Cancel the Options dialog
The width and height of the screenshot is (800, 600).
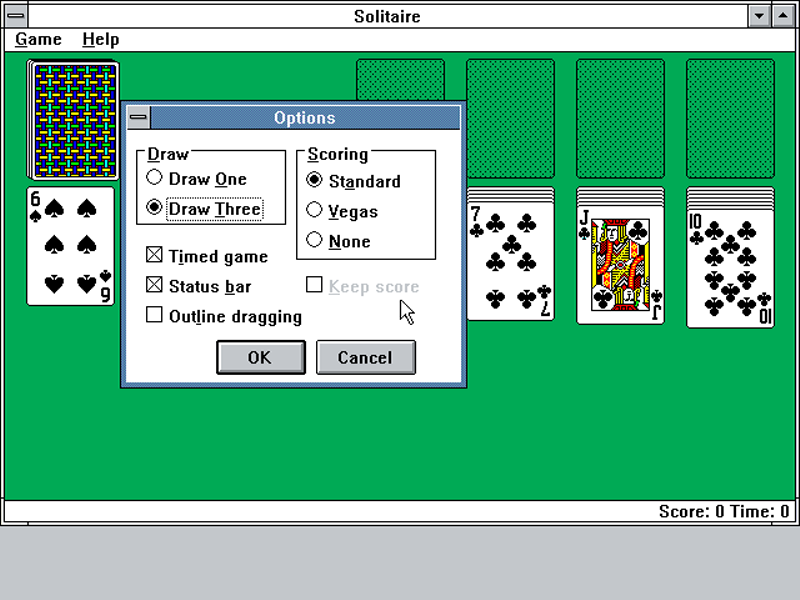click(x=365, y=357)
